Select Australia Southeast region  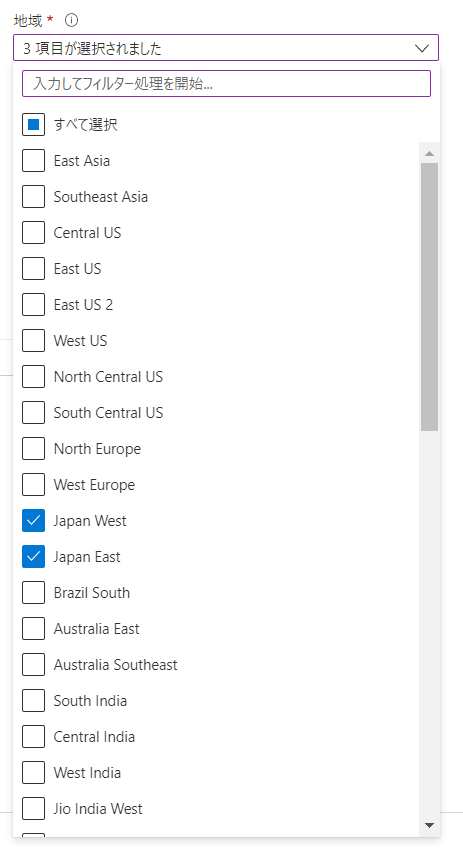coord(34,665)
